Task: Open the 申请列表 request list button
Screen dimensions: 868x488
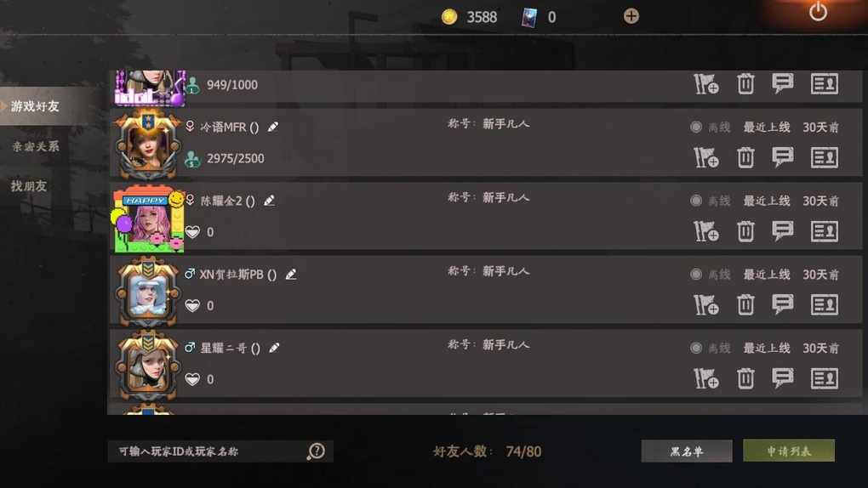Action: tap(788, 451)
